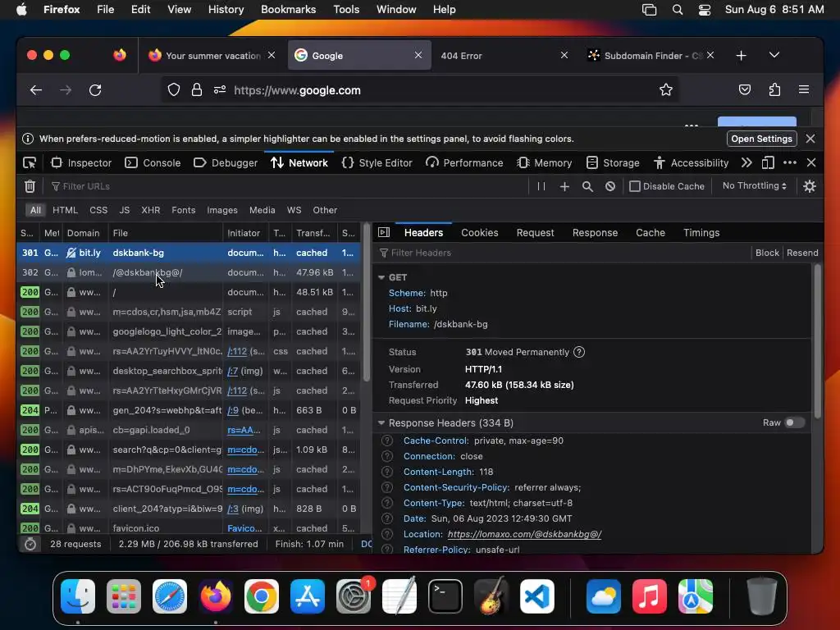This screenshot has width=840, height=630.
Task: Open Visual Studio Code from Dock
Action: (x=537, y=596)
